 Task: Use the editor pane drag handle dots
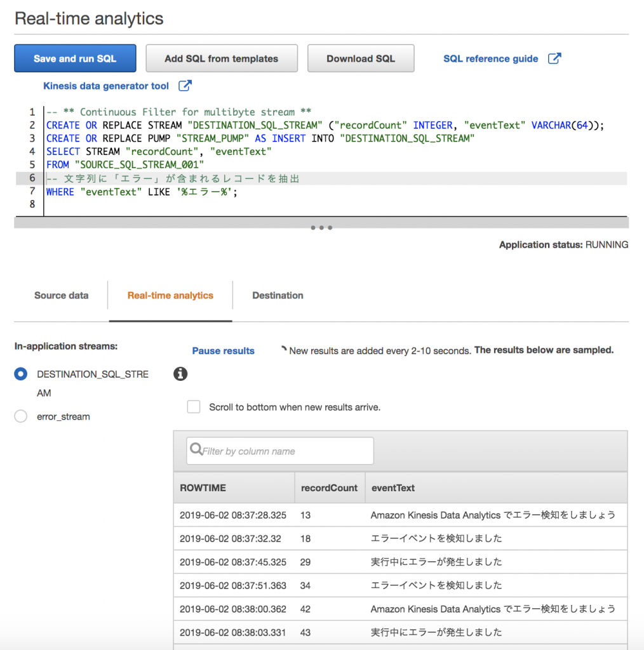(x=321, y=228)
